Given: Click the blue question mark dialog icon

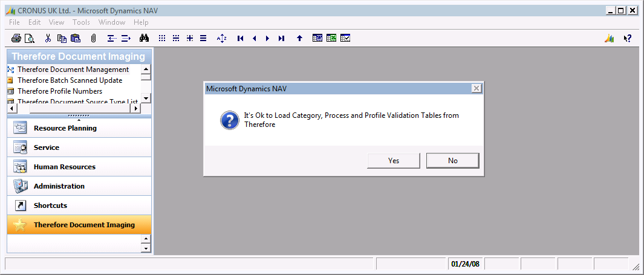Looking at the screenshot, I should click(x=229, y=120).
